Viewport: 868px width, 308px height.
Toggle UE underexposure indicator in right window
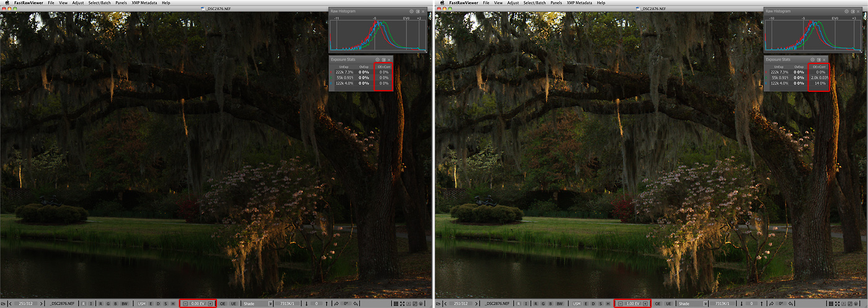668,304
